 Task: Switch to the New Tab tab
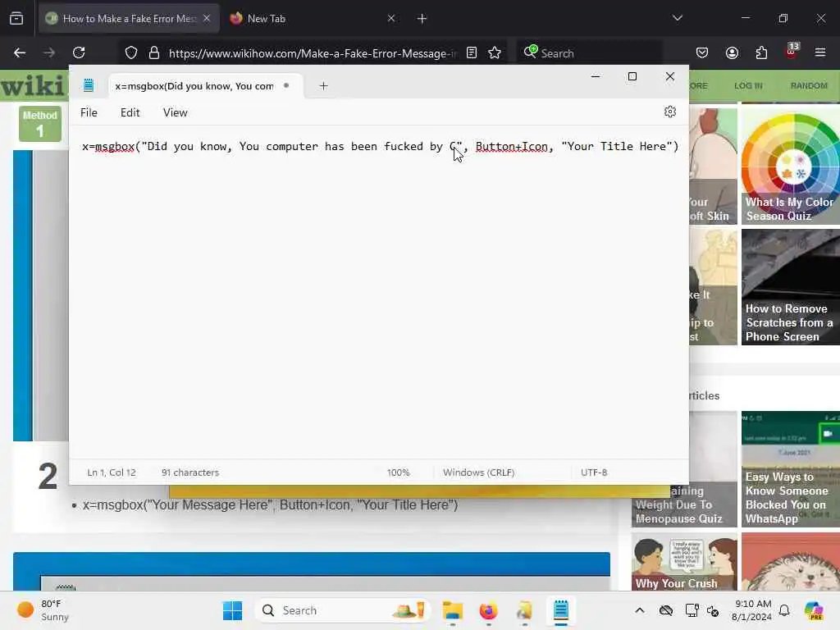(x=267, y=18)
